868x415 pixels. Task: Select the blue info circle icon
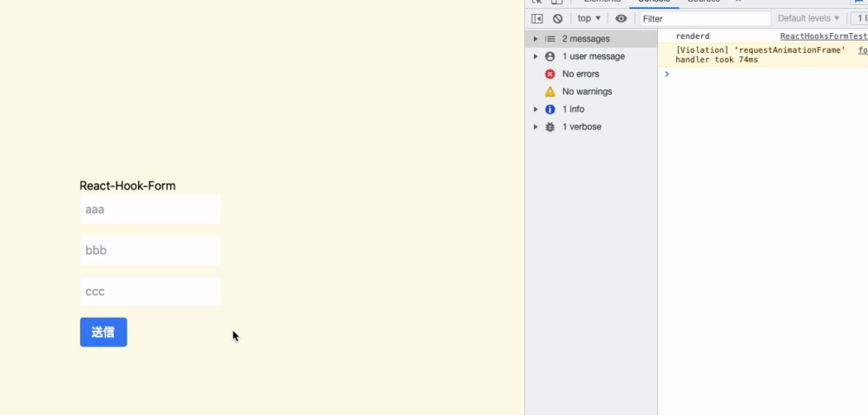coord(549,109)
